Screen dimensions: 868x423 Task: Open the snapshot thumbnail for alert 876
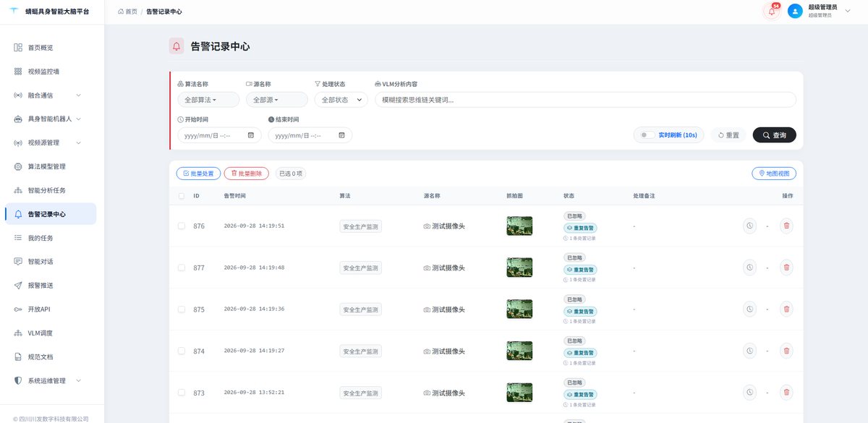click(519, 226)
